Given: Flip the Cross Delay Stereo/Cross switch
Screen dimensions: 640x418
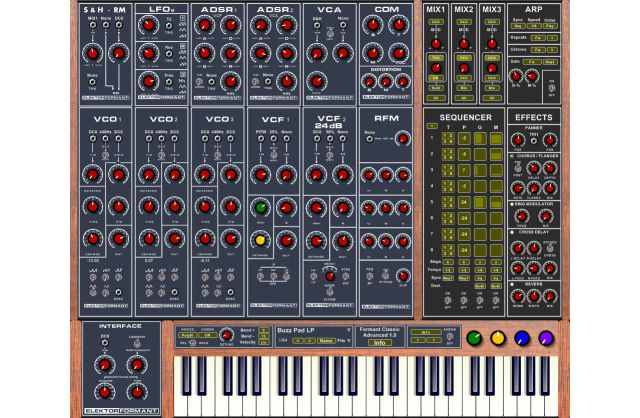Looking at the screenshot, I should click(550, 248).
